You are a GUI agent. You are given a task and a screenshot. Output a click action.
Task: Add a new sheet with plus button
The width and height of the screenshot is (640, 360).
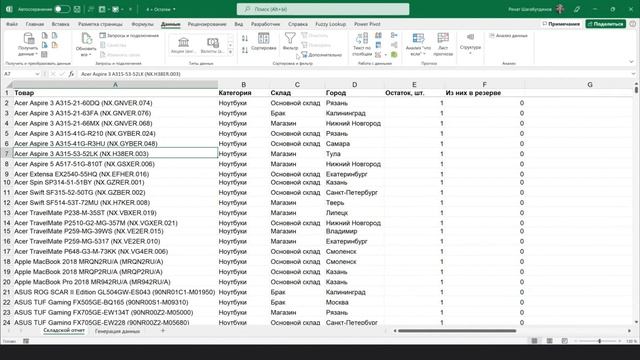tap(163, 331)
